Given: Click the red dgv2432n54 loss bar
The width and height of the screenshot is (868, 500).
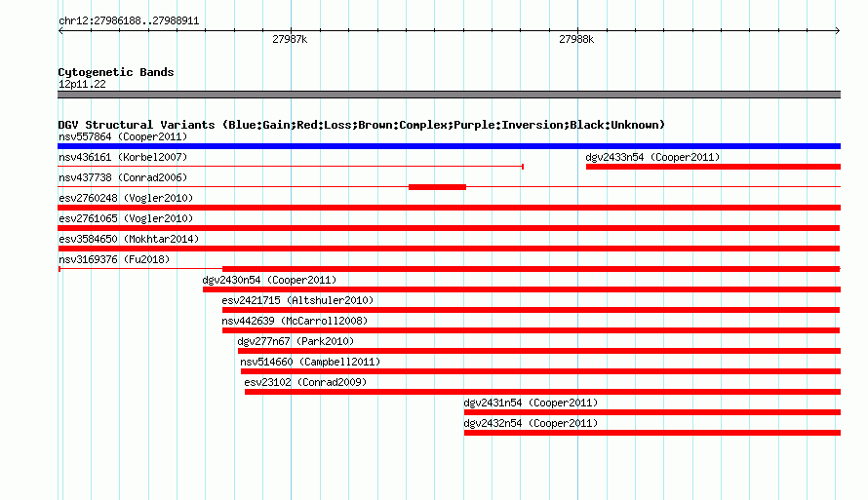Looking at the screenshot, I should 652,433.
